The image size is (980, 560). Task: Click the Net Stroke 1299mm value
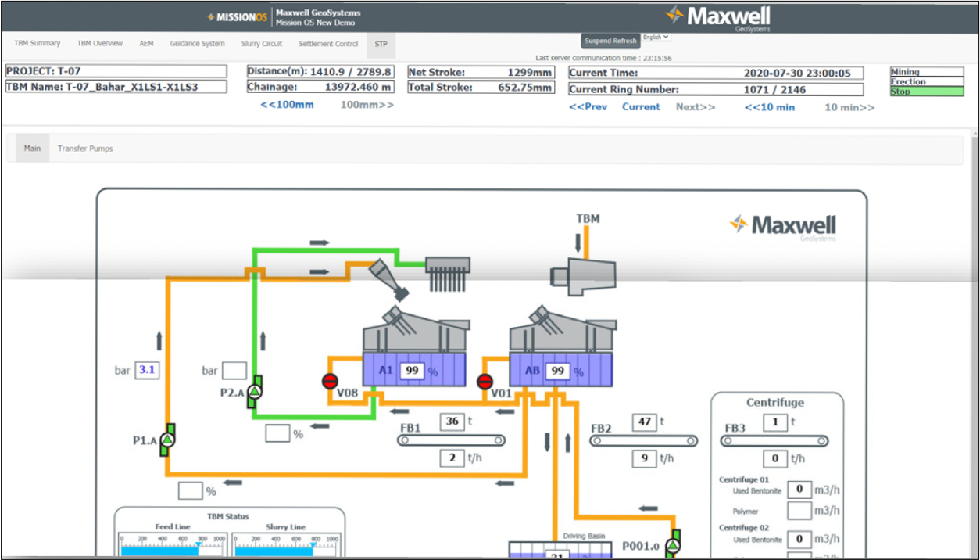point(531,72)
